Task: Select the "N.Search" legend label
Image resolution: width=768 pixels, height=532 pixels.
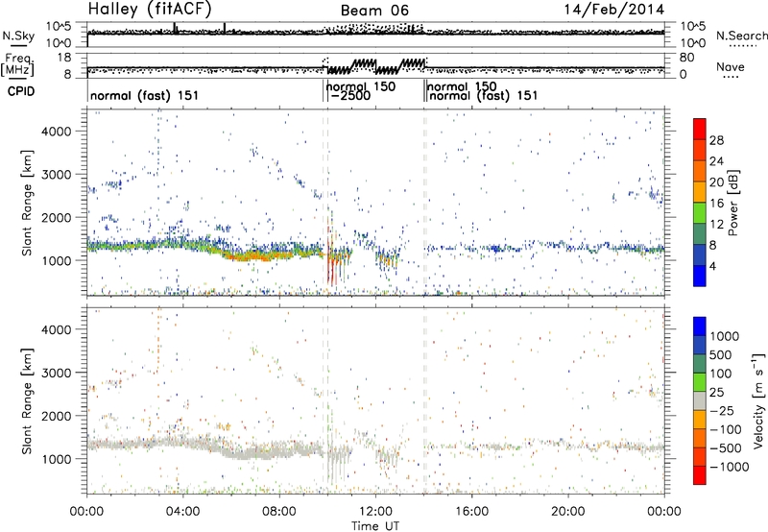Action: 741,36
